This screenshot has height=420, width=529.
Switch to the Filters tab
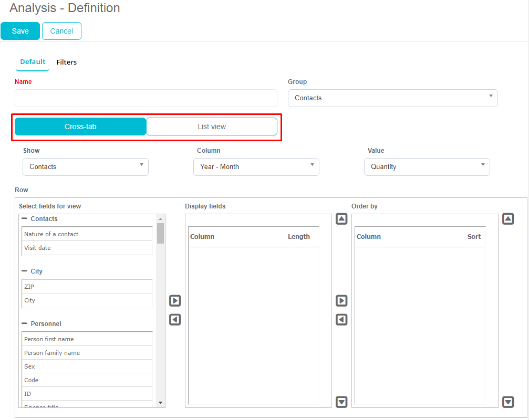click(67, 62)
